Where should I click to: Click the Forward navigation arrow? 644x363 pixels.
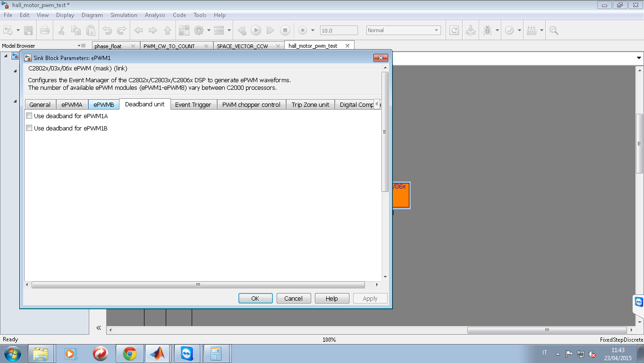tap(153, 30)
